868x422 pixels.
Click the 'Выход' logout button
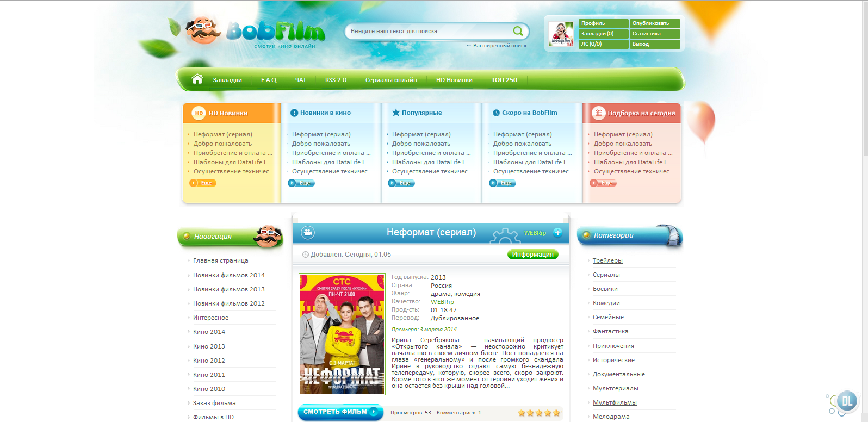click(654, 44)
